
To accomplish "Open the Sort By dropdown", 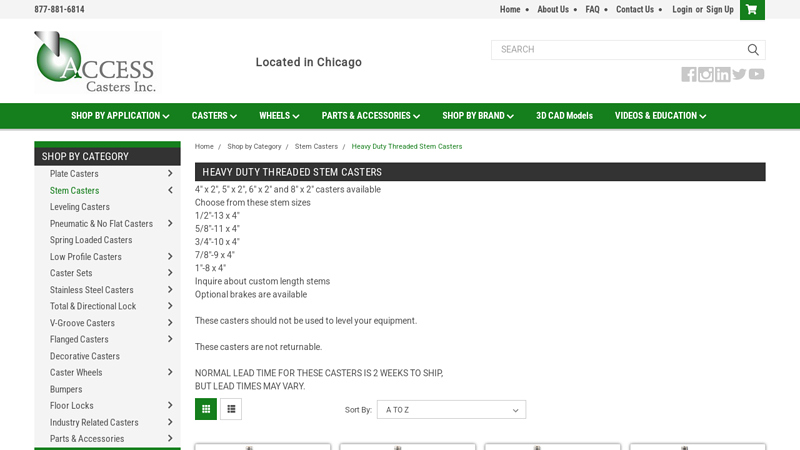I will pos(451,410).
